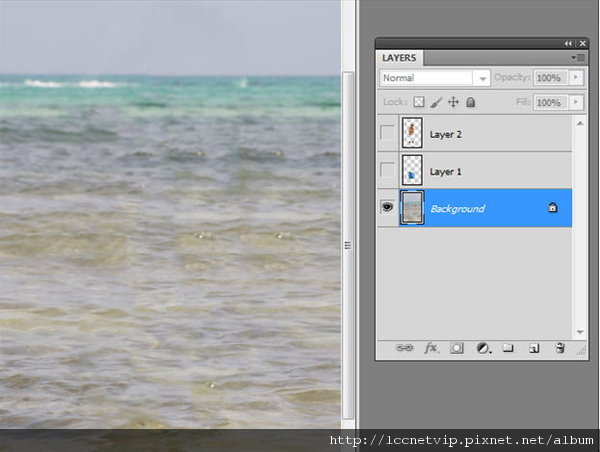Click the Background layer lock icon
Viewport: 600px width, 452px height.
point(553,208)
